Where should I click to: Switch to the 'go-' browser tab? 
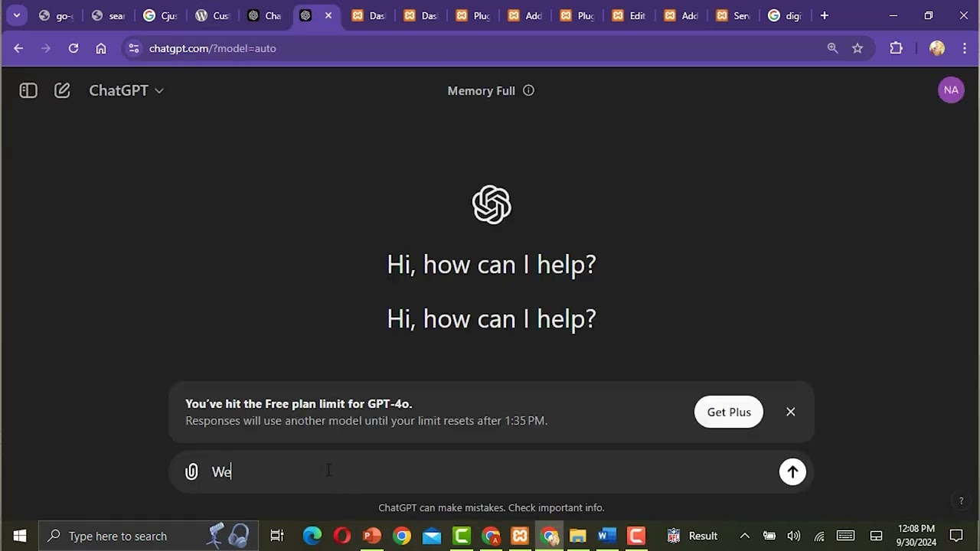55,15
